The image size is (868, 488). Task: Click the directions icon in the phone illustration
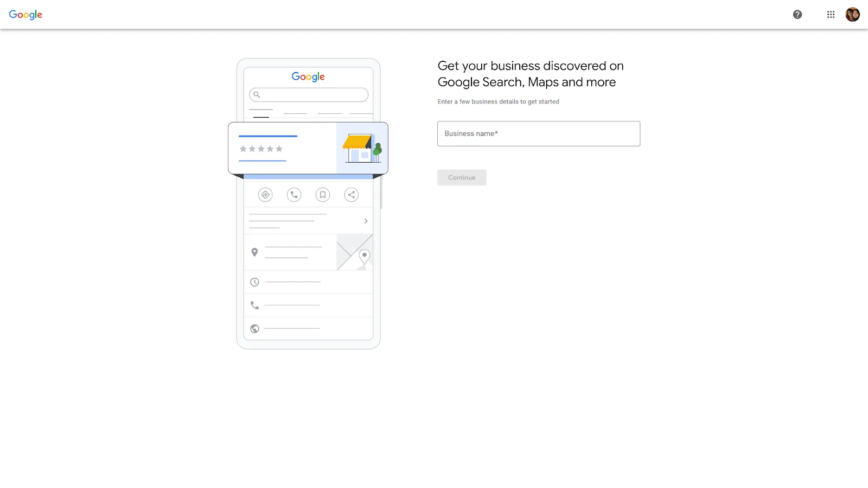pyautogui.click(x=265, y=195)
